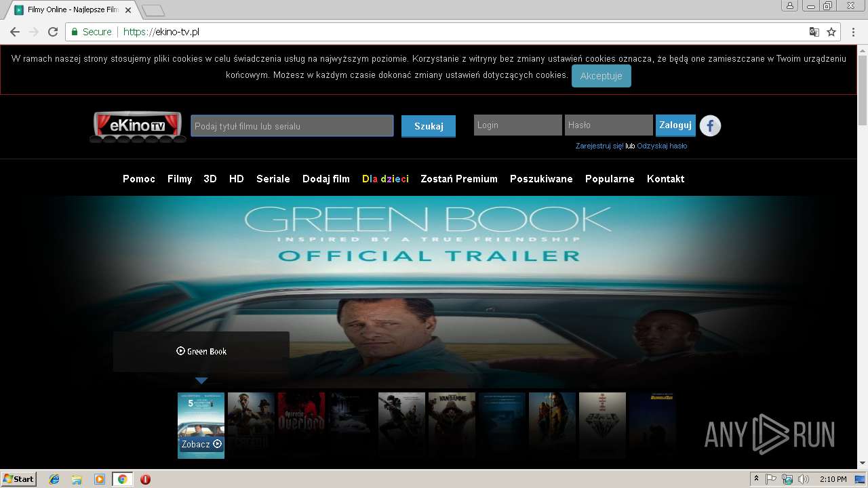Open the media player taskbar icon
Image resolution: width=868 pixels, height=488 pixels.
click(100, 479)
